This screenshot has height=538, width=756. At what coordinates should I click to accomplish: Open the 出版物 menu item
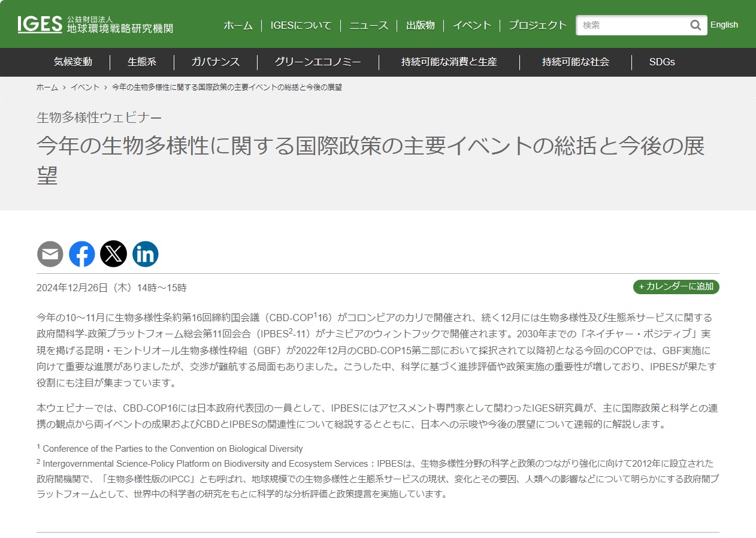click(x=421, y=25)
